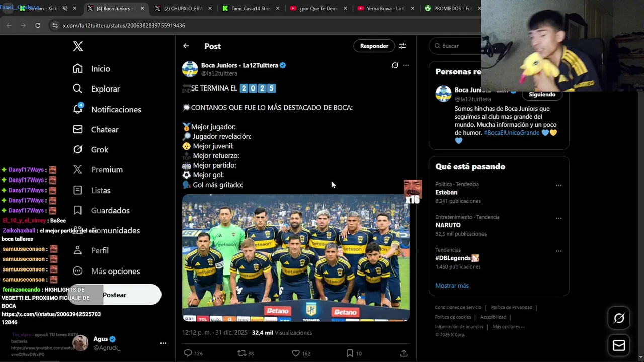Switch to PROMIEDOS tab
This screenshot has width=644, height=362.
click(x=451, y=8)
